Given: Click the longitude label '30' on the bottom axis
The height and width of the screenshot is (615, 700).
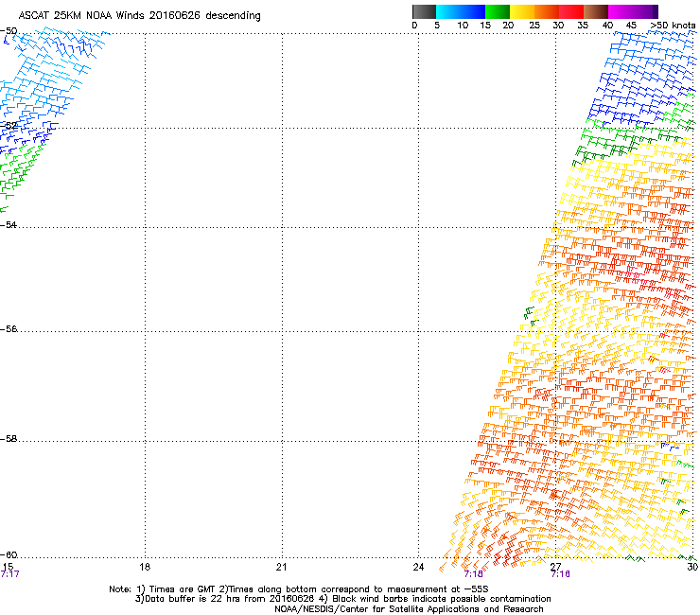Looking at the screenshot, I should pyautogui.click(x=692, y=567).
